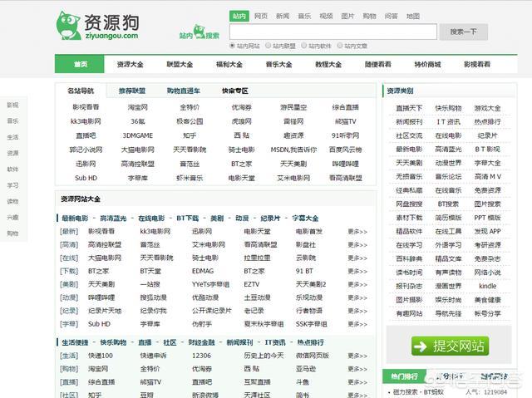Select the 站内软件 radio button
Viewport: 532px width, 398px height.
tap(304, 46)
